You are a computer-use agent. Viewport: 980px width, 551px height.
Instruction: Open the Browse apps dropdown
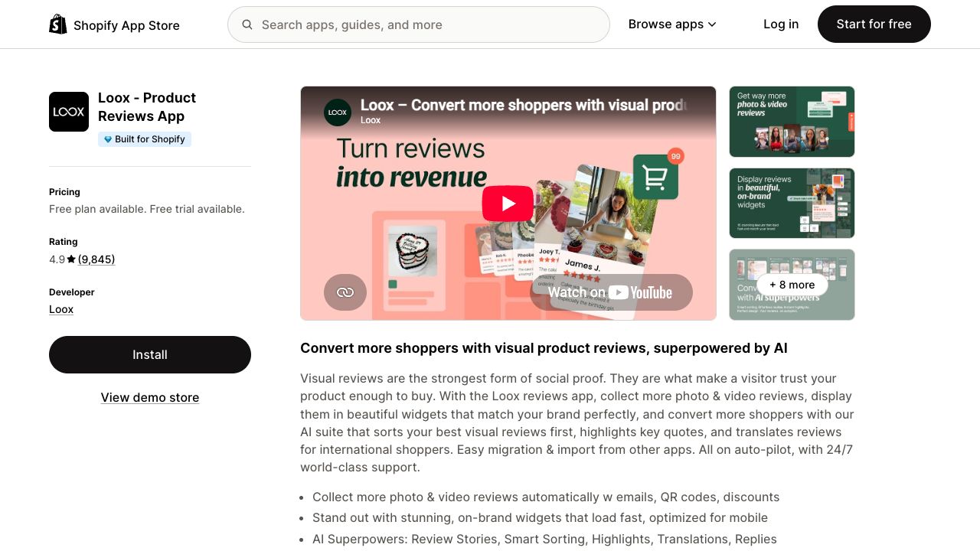672,24
